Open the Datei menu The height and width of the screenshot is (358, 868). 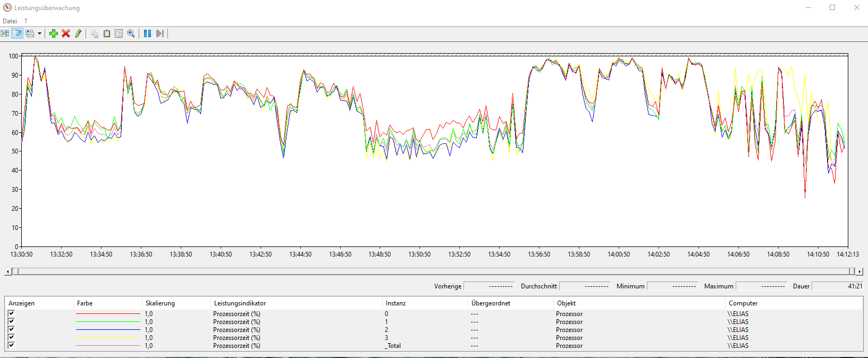[10, 21]
